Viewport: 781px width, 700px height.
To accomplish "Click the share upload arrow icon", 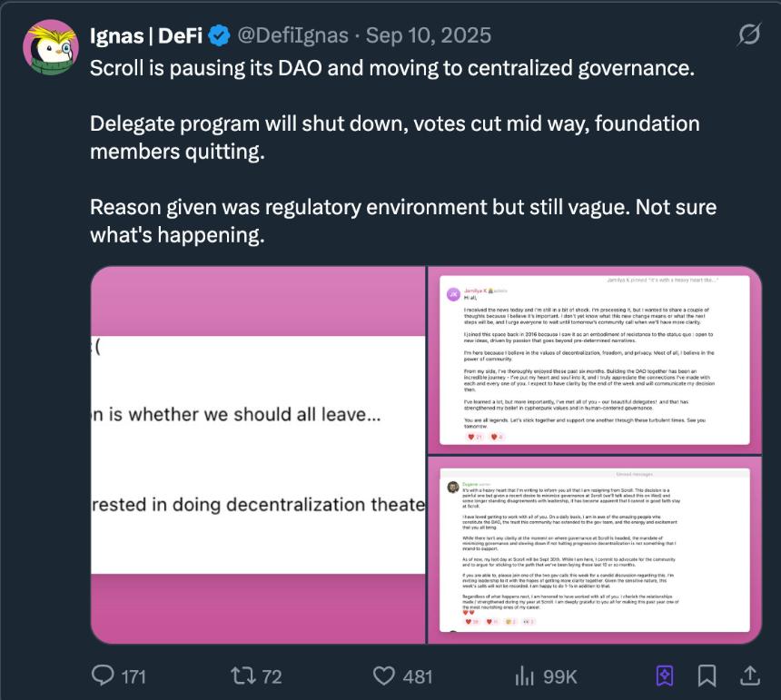I will 750,675.
